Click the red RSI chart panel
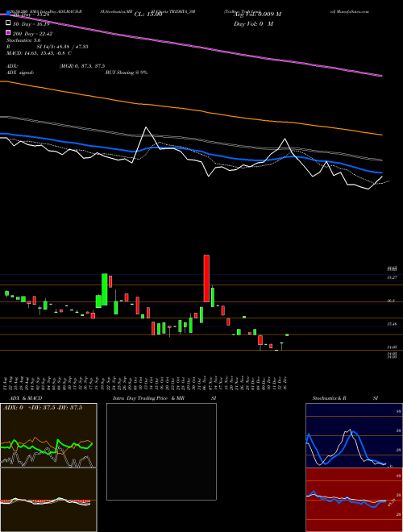 (354, 500)
